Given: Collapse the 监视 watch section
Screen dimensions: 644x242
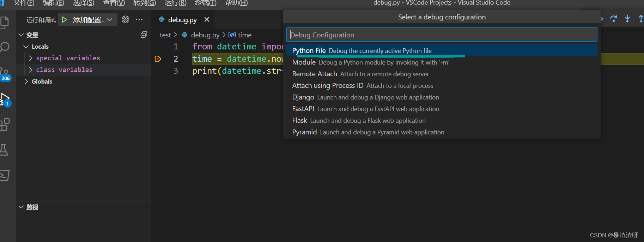Looking at the screenshot, I should 21,207.
